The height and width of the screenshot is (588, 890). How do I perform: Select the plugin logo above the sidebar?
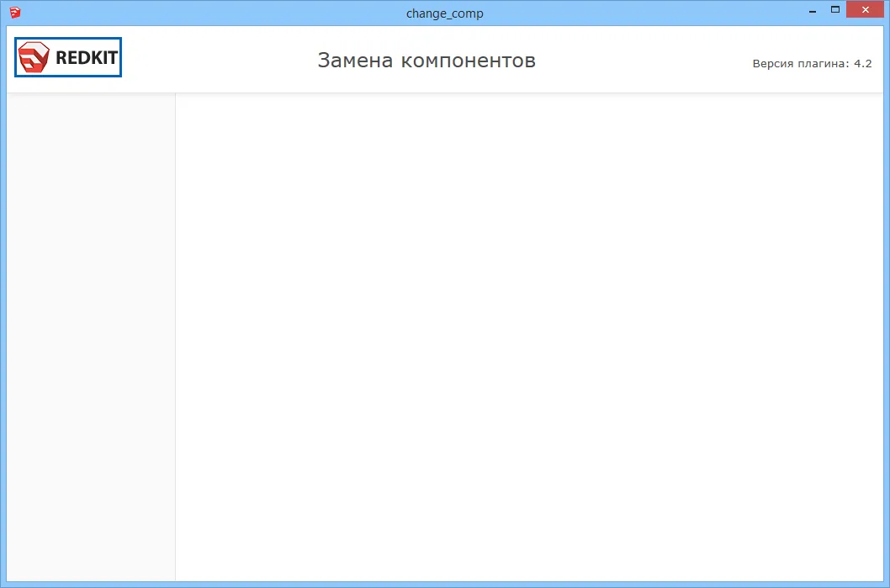pyautogui.click(x=67, y=56)
